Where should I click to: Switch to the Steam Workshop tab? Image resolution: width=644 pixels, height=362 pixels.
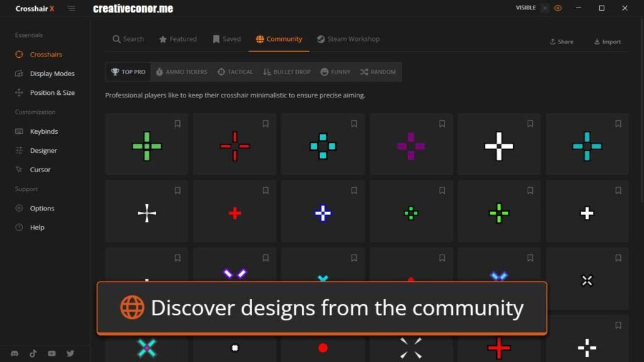click(x=348, y=39)
